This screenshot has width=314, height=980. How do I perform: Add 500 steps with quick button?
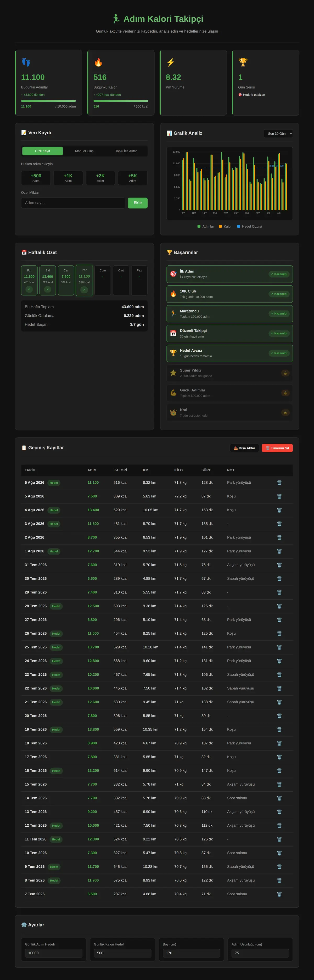(36, 178)
